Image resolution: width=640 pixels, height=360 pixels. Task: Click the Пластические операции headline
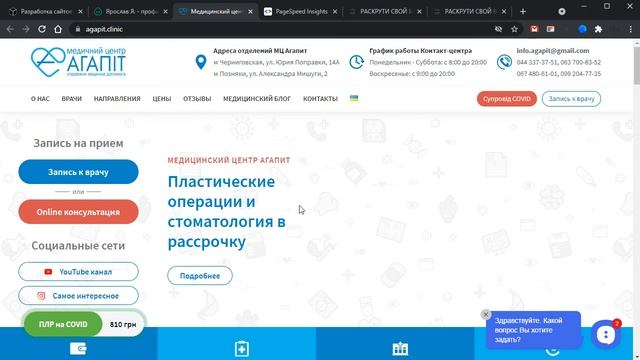point(227,211)
